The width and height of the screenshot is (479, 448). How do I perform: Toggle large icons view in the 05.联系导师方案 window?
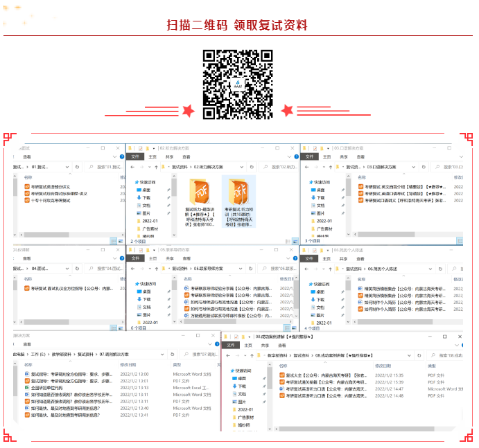294,328
